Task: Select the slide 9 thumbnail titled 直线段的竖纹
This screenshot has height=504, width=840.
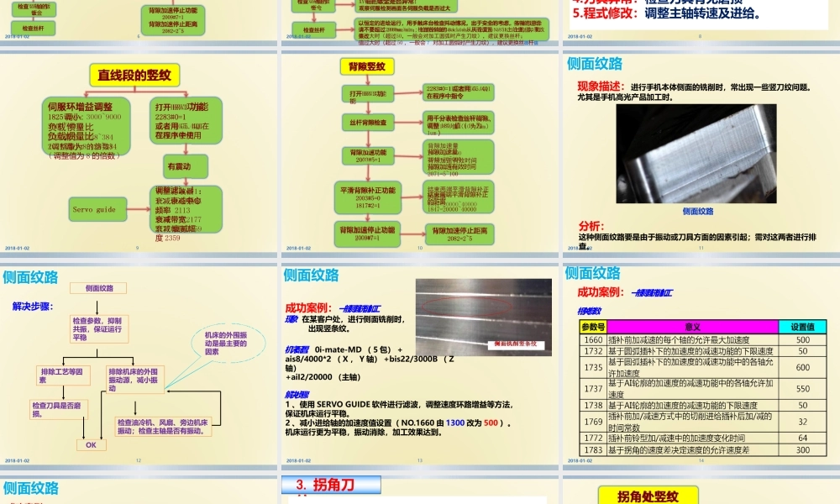Action: point(139,153)
